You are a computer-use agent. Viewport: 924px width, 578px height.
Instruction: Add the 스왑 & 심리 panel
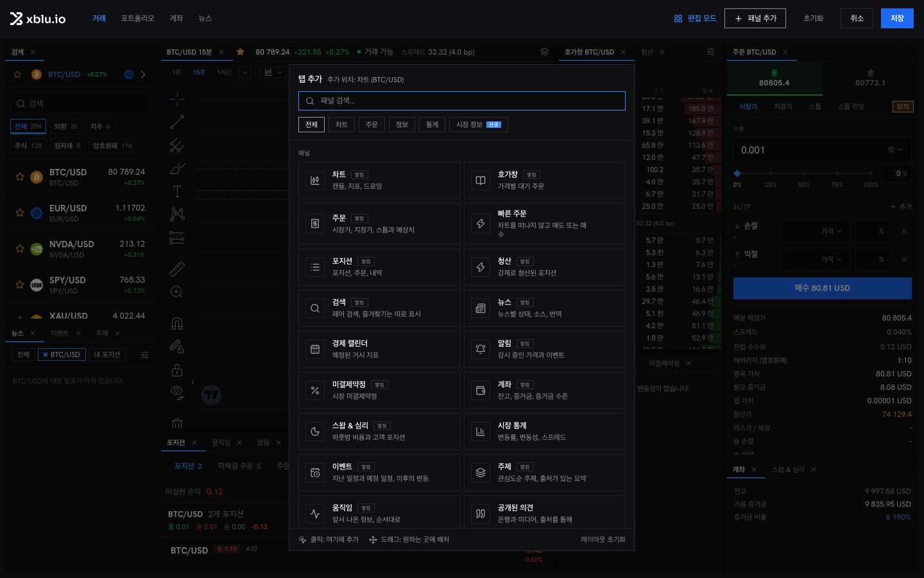(379, 432)
